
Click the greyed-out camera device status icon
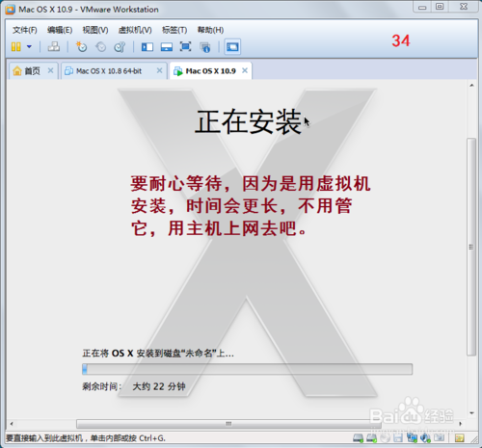tap(440, 437)
